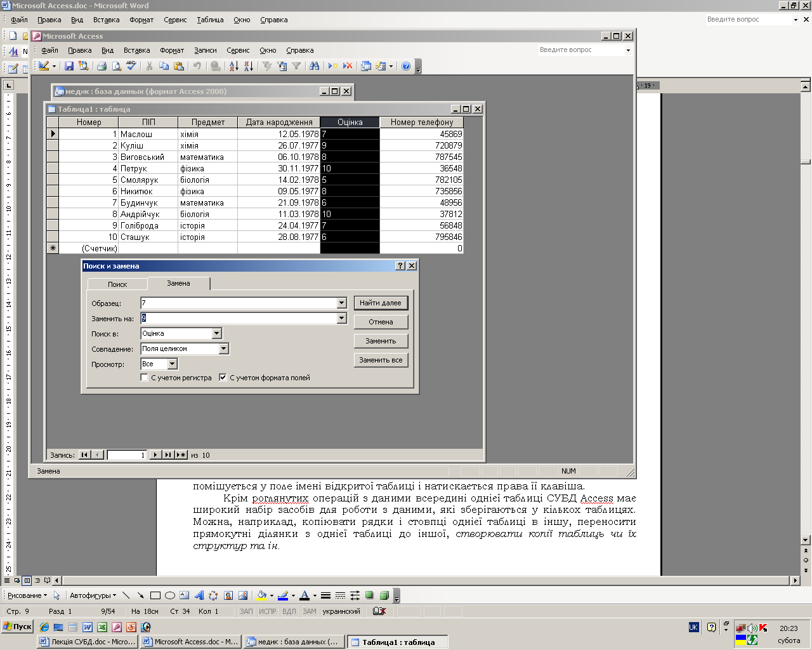Apply filter by selection icon

point(266,66)
